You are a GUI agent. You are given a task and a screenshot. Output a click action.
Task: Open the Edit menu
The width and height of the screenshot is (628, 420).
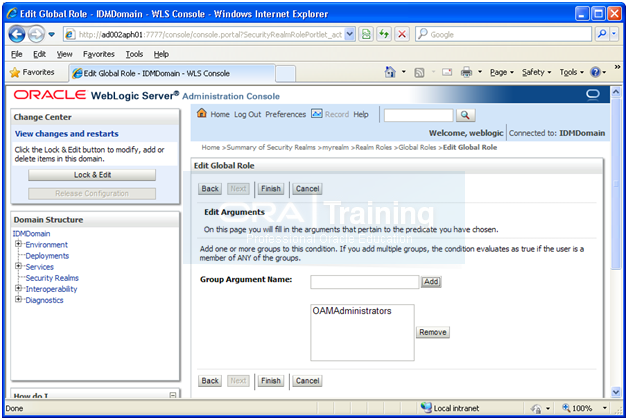tap(39, 54)
